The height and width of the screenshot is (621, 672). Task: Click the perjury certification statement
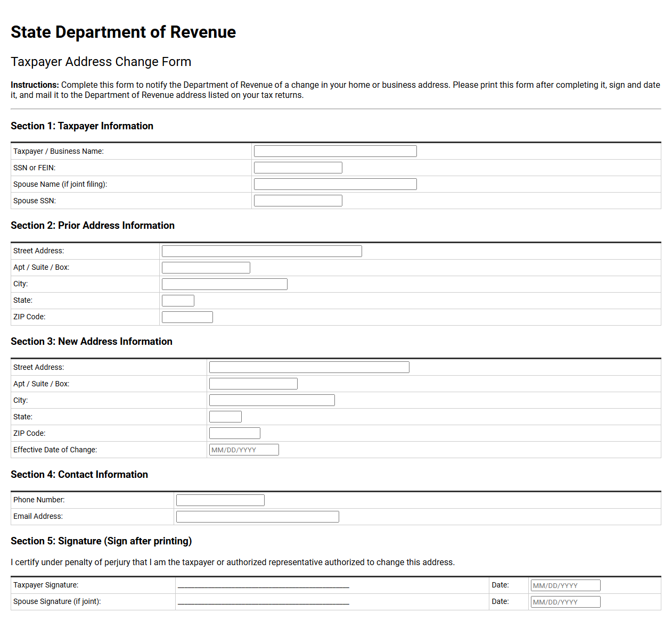pos(233,562)
